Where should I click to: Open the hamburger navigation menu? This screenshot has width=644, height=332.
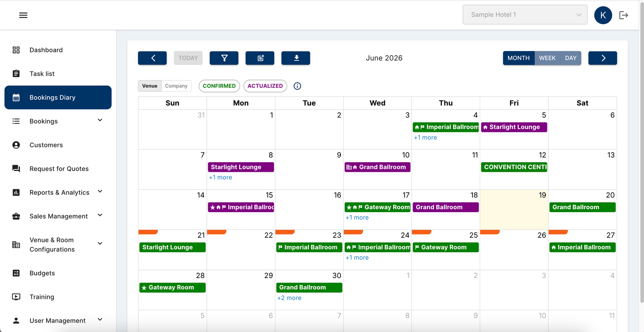23,15
